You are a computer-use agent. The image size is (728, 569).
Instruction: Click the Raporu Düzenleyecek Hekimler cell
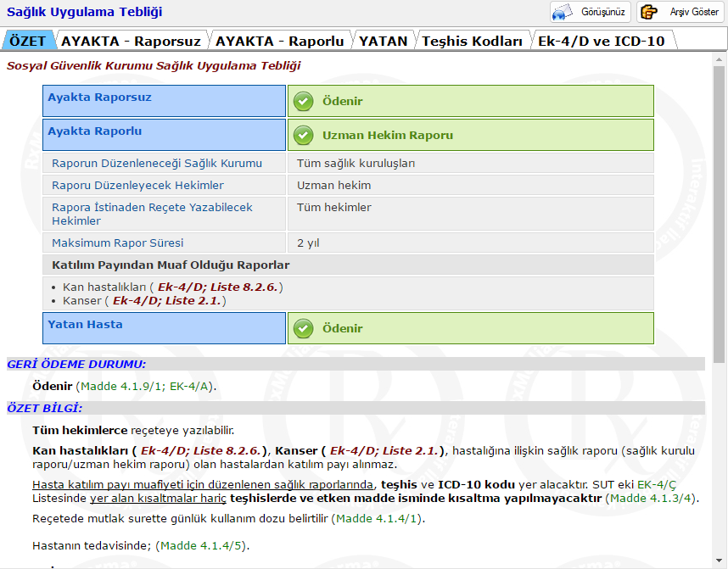[x=164, y=185]
